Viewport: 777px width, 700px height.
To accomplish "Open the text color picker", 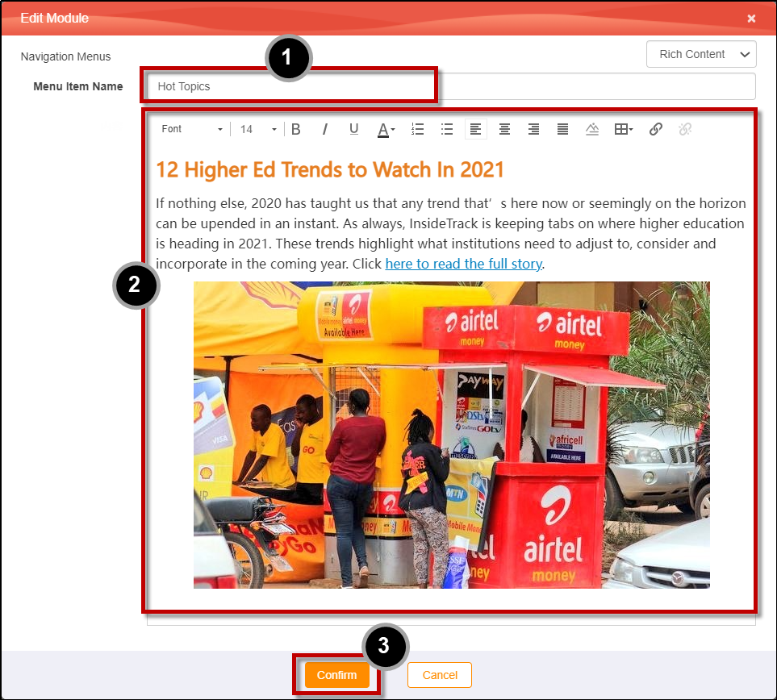I will [386, 129].
